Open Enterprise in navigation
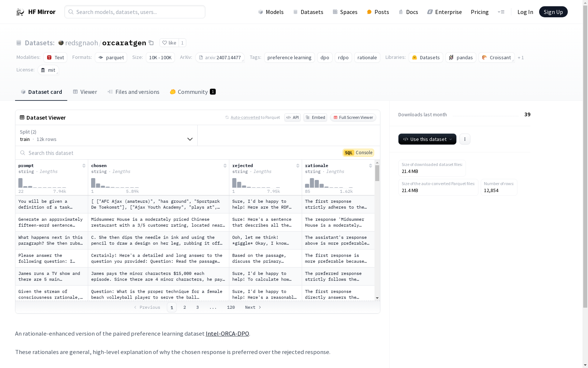This screenshot has height=368, width=588. pos(444,12)
